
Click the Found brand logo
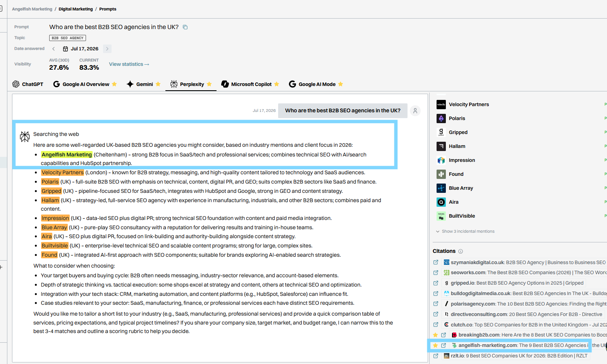coord(441,174)
